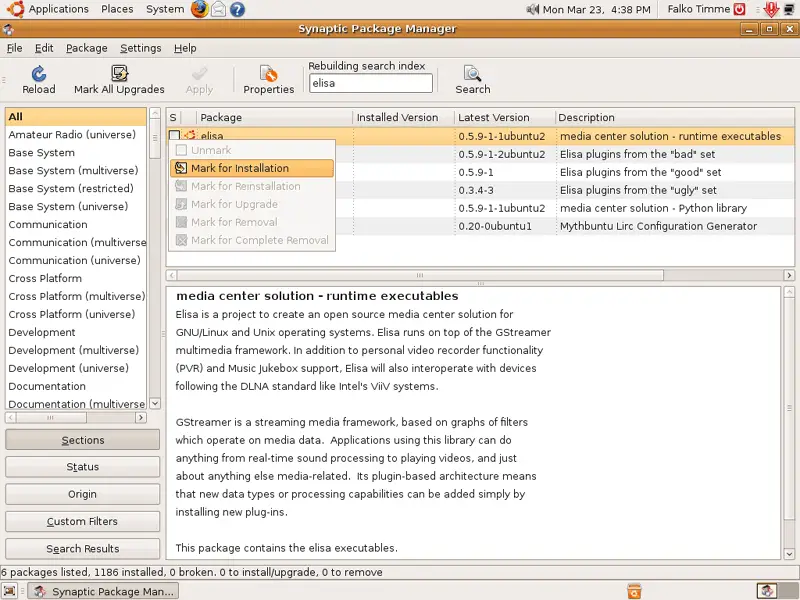The image size is (800, 600).
Task: Choose Mark for Installation in context menu
Action: (x=252, y=168)
